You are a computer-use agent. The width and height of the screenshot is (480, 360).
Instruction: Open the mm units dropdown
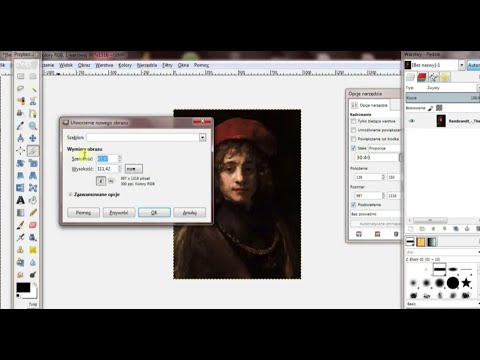pos(134,169)
